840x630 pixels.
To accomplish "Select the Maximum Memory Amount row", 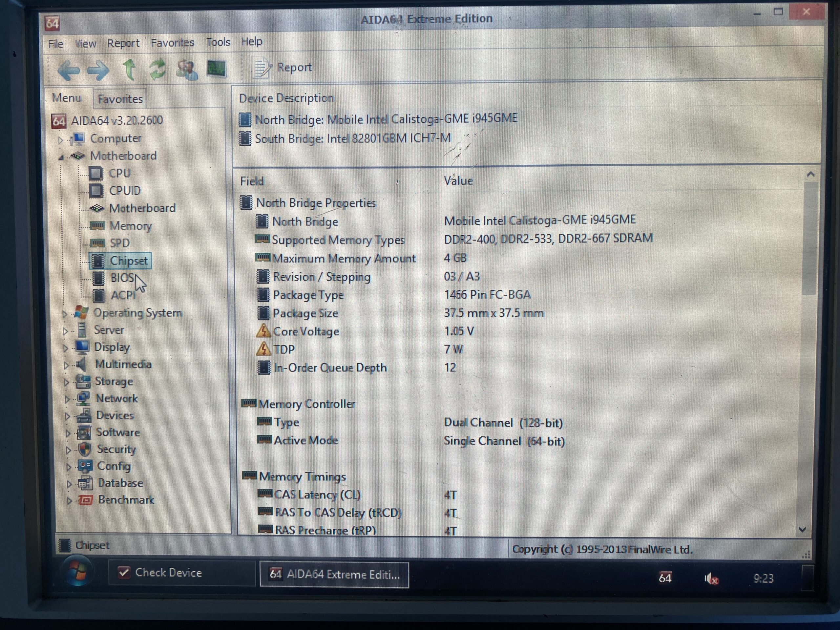I will coord(361,258).
